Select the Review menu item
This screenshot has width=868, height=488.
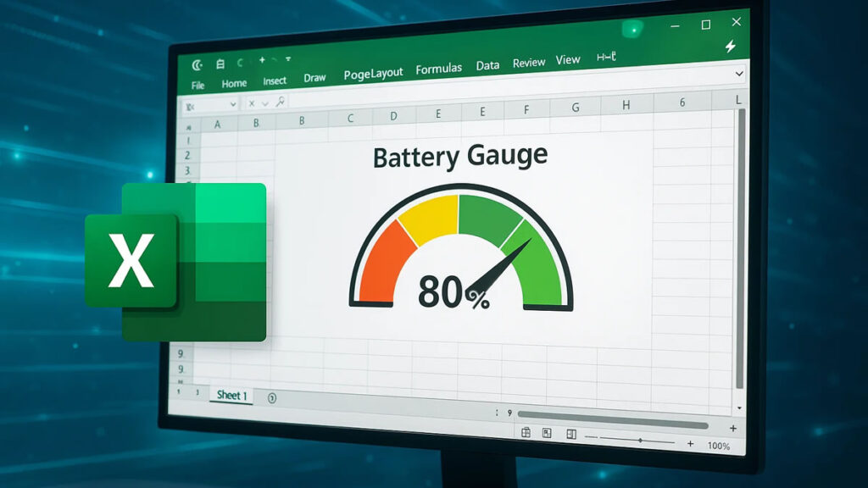[529, 60]
